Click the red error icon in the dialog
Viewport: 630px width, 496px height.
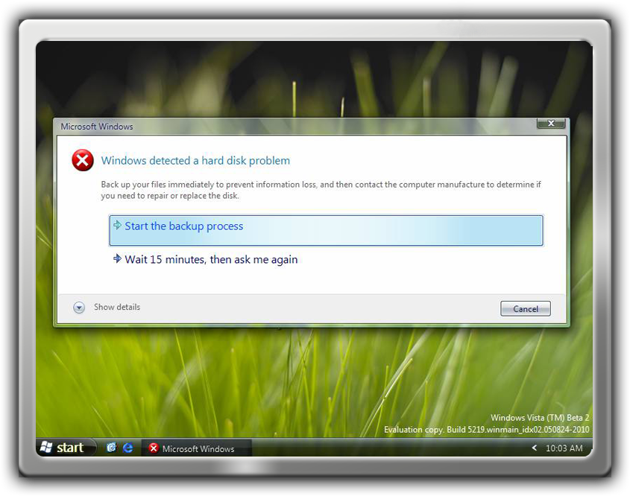coord(83,160)
